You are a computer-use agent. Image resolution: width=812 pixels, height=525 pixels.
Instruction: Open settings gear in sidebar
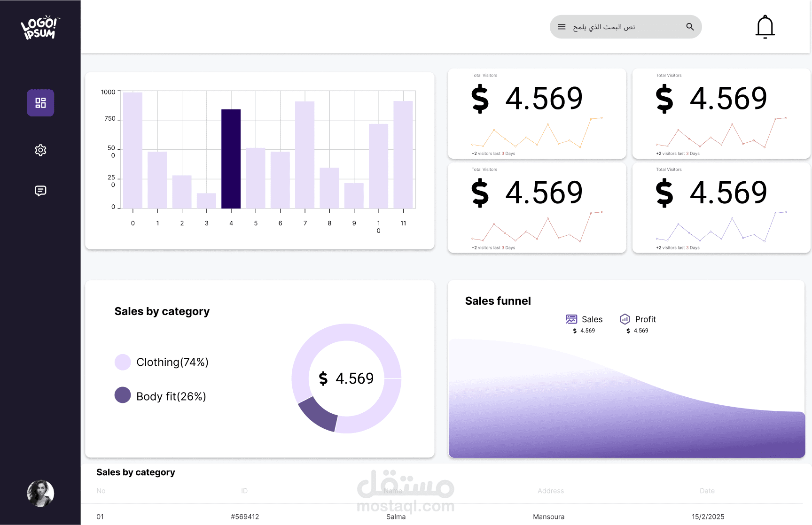tap(40, 150)
